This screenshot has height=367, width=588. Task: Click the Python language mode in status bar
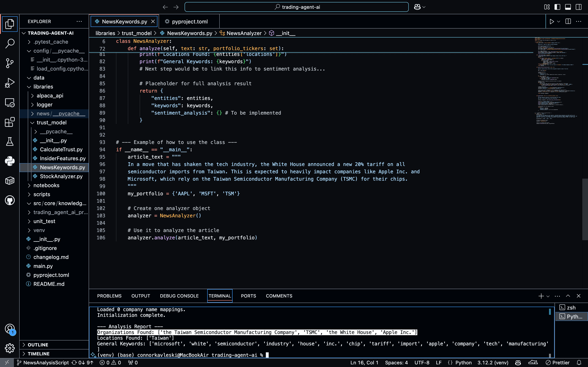463,363
